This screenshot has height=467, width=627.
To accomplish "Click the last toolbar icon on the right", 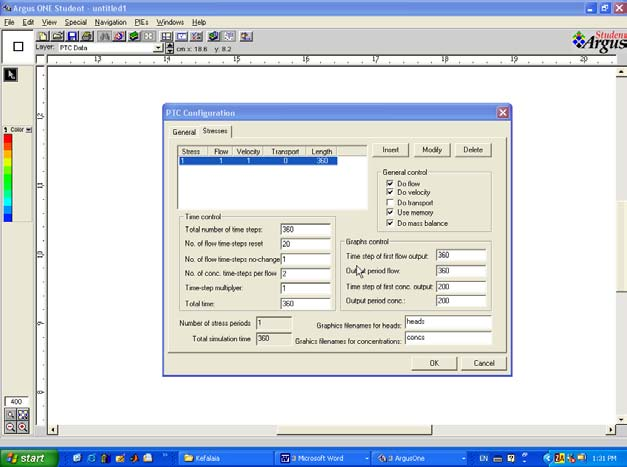I will [246, 36].
